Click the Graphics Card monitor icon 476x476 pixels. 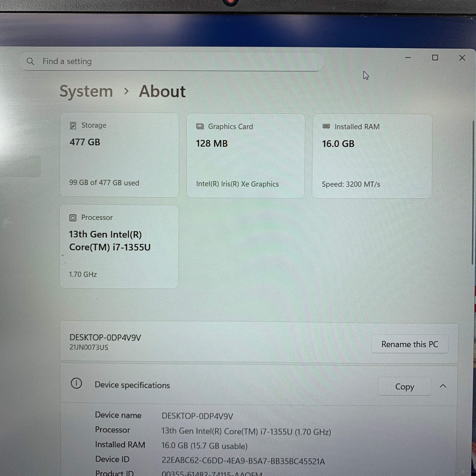pos(200,126)
